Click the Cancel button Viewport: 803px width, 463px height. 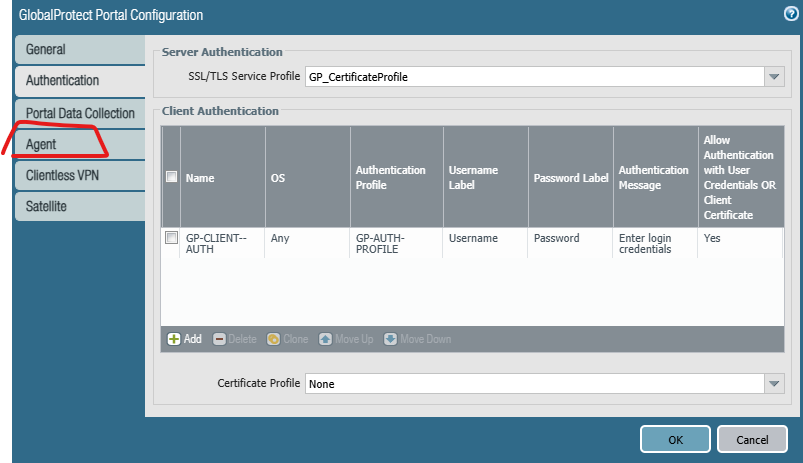(x=752, y=439)
